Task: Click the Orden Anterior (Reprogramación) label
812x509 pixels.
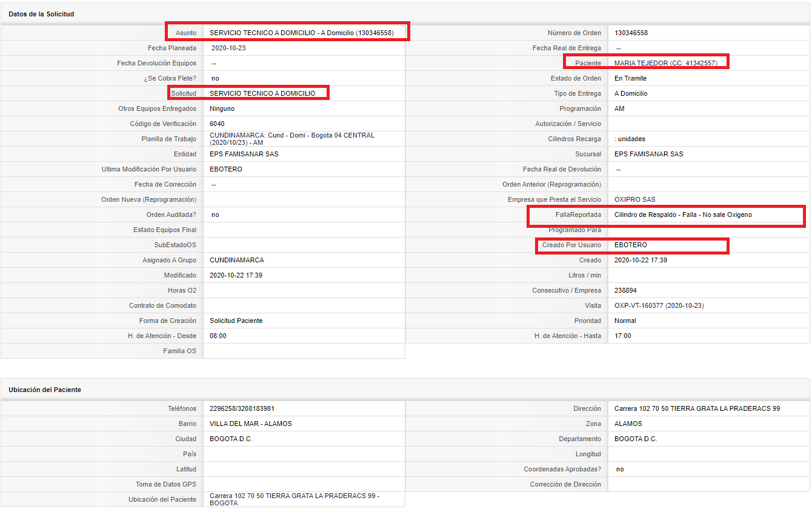Action: pyautogui.click(x=551, y=184)
